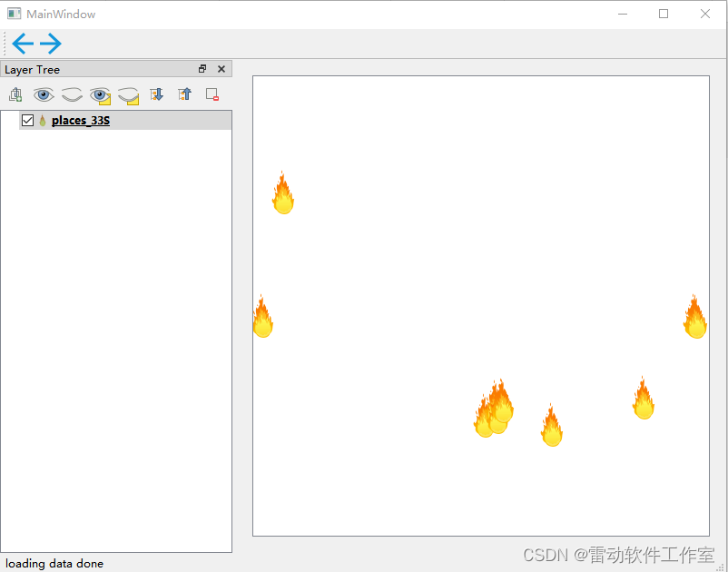This screenshot has width=728, height=572.
Task: Click the show all layers eye icon
Action: [44, 95]
